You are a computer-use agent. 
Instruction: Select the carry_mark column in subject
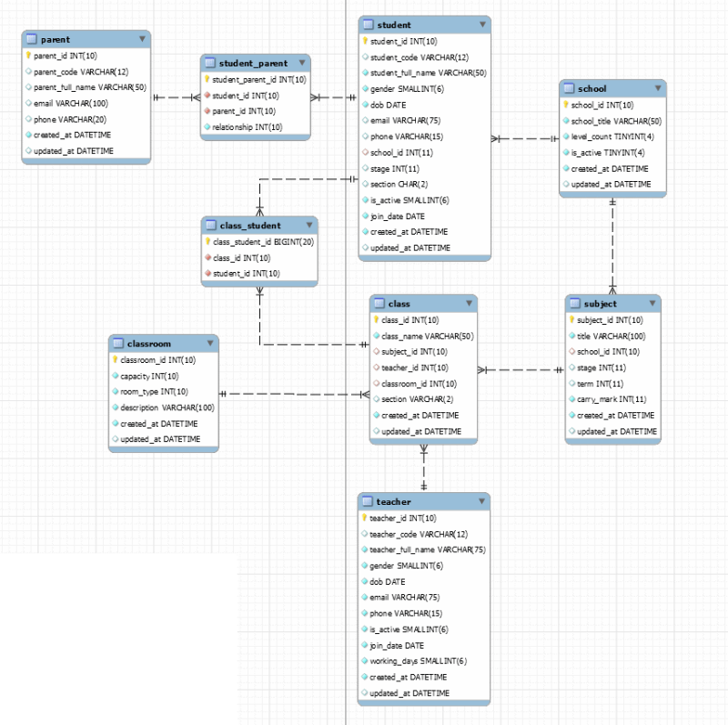(x=611, y=399)
